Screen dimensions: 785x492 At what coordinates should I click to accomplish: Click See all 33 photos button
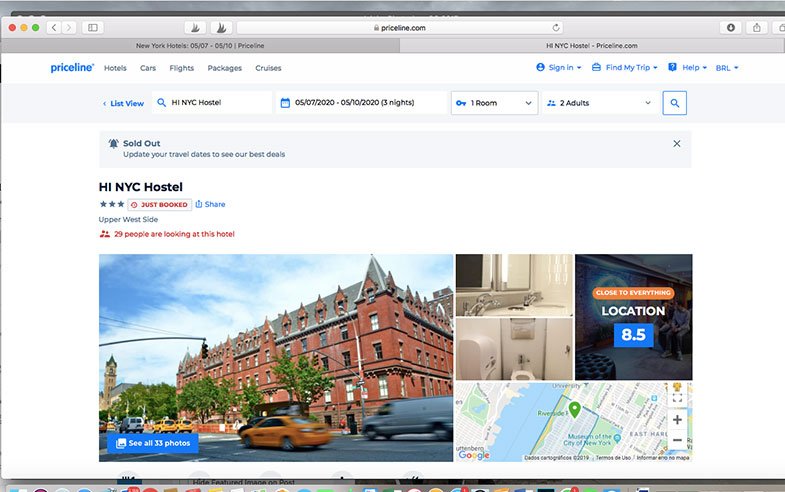(x=153, y=443)
